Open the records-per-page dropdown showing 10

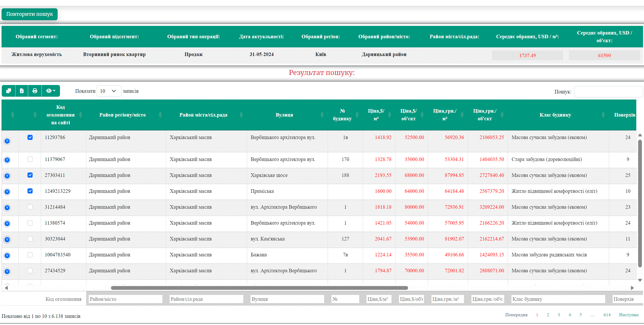point(109,91)
